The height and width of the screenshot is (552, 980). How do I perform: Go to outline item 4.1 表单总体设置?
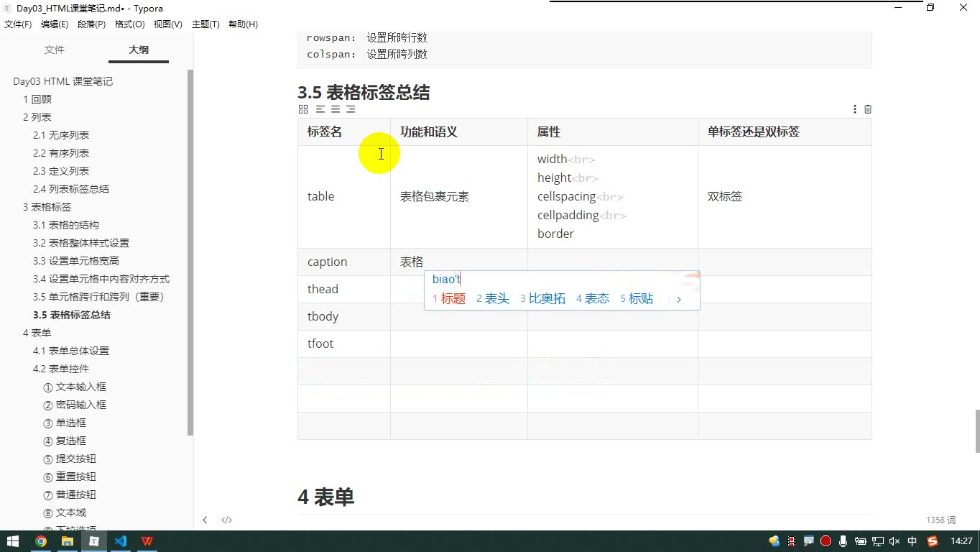coord(71,351)
